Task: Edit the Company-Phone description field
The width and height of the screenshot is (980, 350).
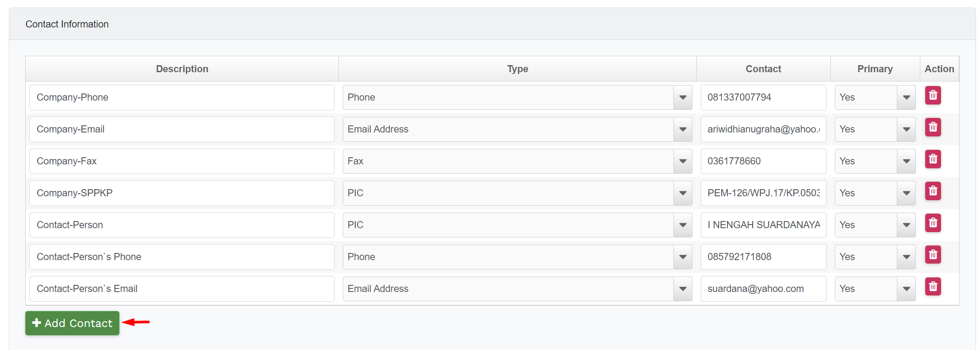Action: tap(181, 97)
